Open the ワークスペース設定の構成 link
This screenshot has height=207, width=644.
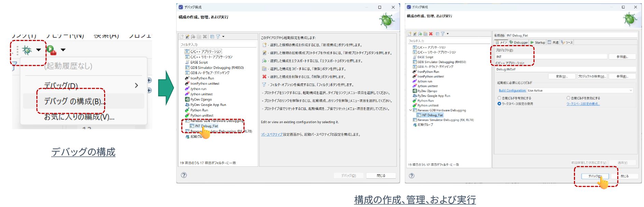click(583, 104)
